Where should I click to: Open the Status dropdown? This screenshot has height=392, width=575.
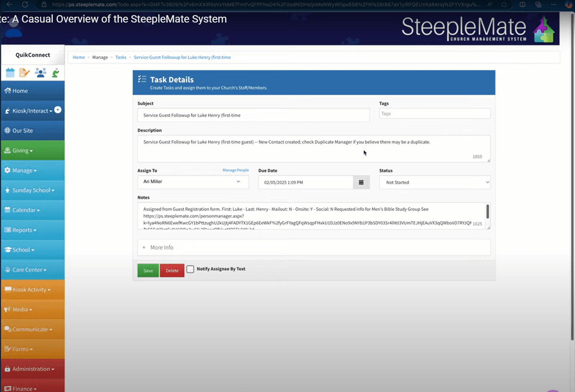pyautogui.click(x=435, y=182)
